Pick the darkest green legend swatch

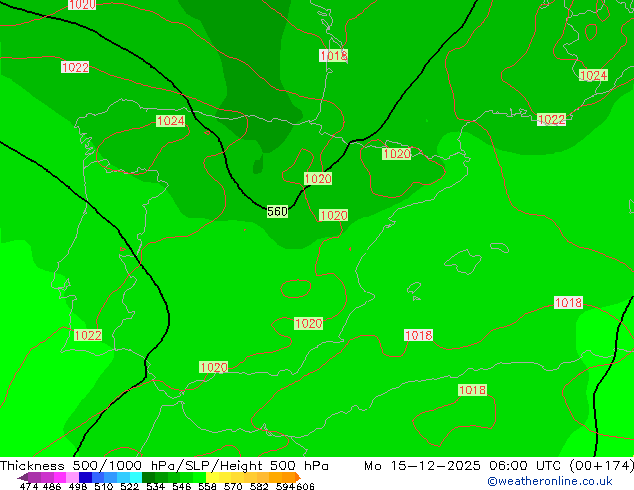pyautogui.click(x=148, y=477)
